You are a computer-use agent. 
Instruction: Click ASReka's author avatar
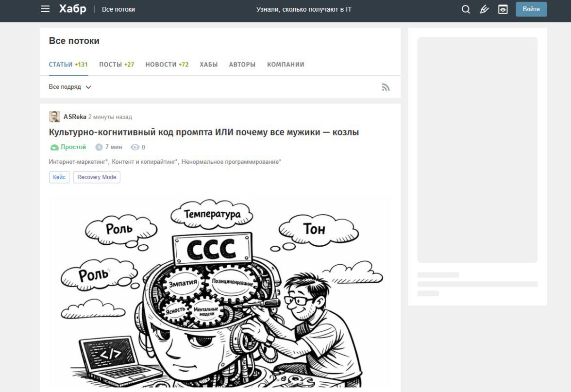tap(54, 117)
